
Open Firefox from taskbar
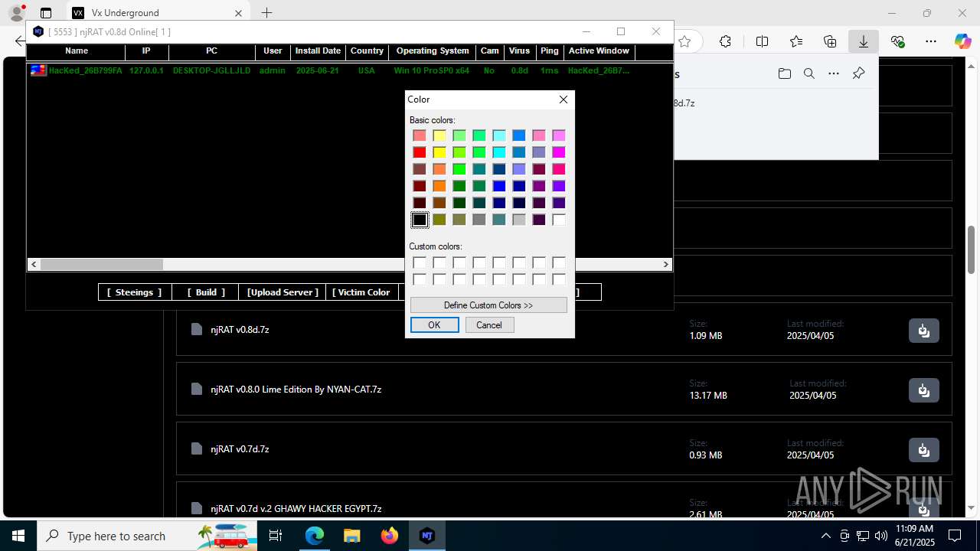[x=390, y=536]
